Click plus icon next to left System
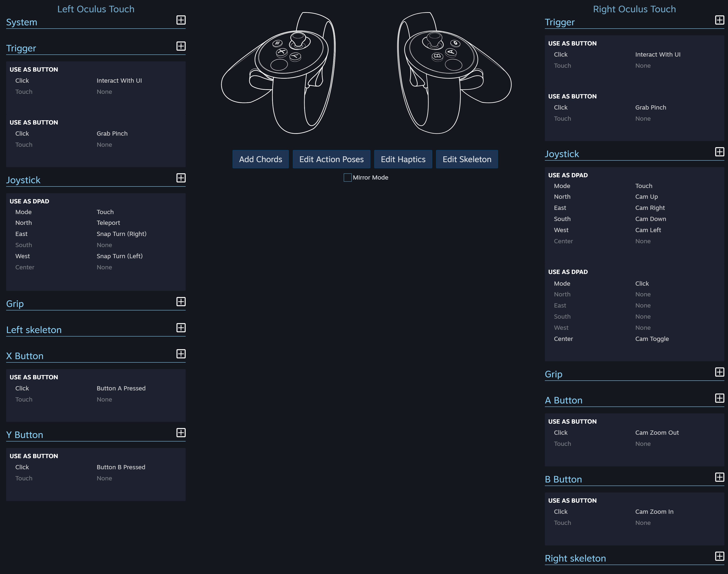728x574 pixels. pos(181,20)
